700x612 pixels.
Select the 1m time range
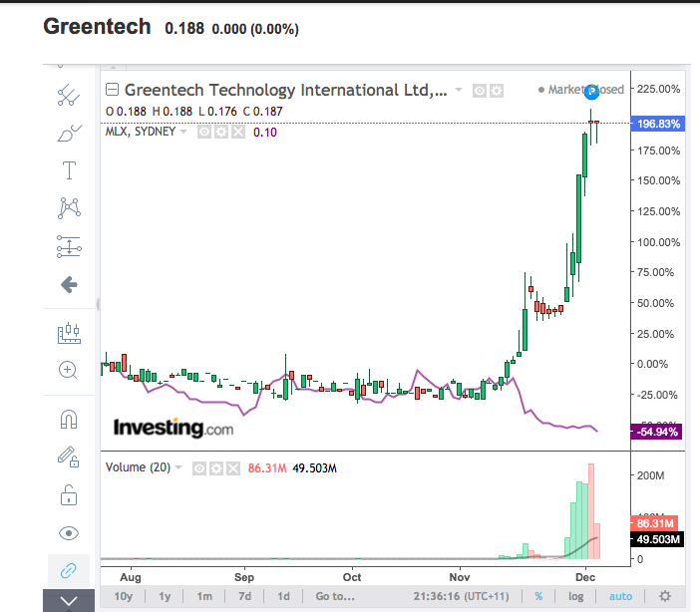pyautogui.click(x=204, y=596)
